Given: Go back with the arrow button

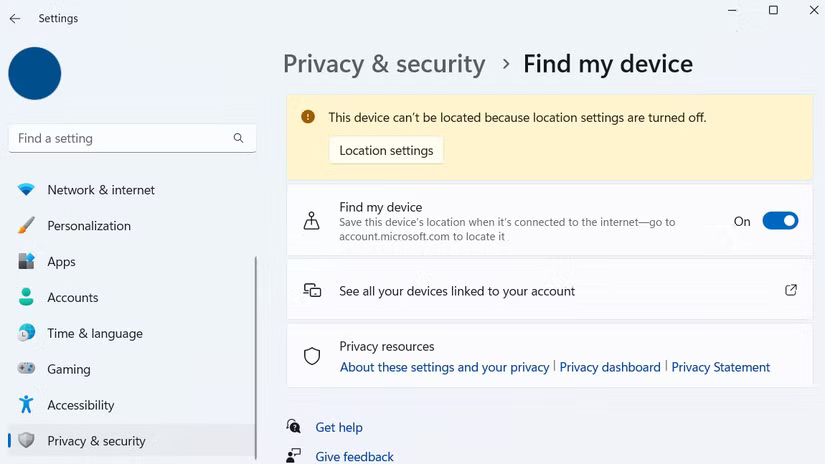Looking at the screenshot, I should pos(15,18).
